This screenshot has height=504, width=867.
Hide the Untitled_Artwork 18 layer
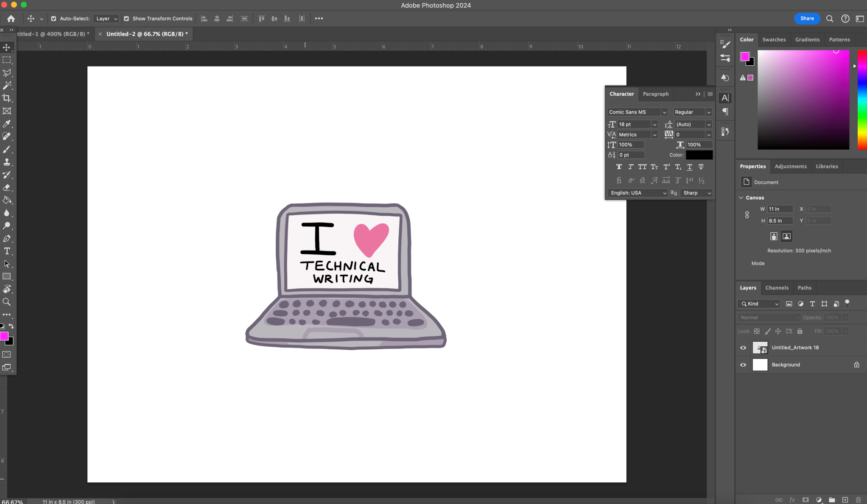tap(743, 348)
